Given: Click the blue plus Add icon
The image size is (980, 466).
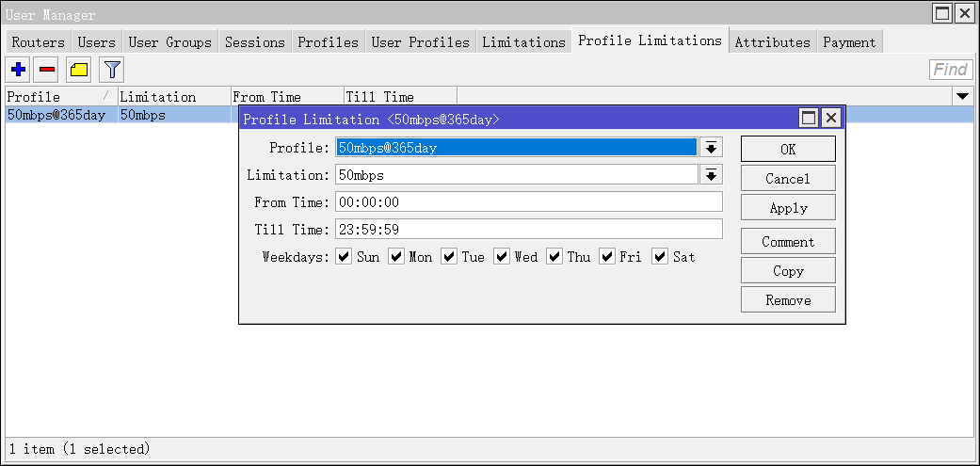Looking at the screenshot, I should coord(18,69).
